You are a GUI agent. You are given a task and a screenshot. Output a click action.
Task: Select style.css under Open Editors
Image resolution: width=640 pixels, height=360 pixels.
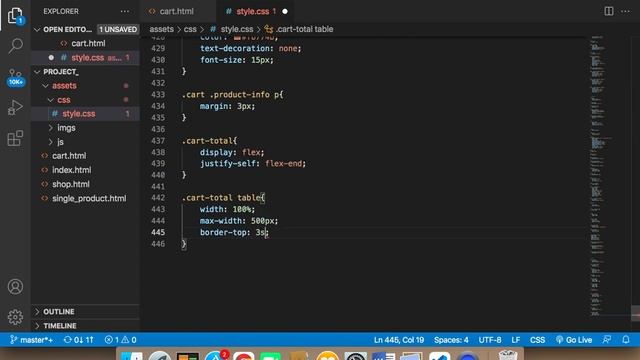tap(87, 58)
